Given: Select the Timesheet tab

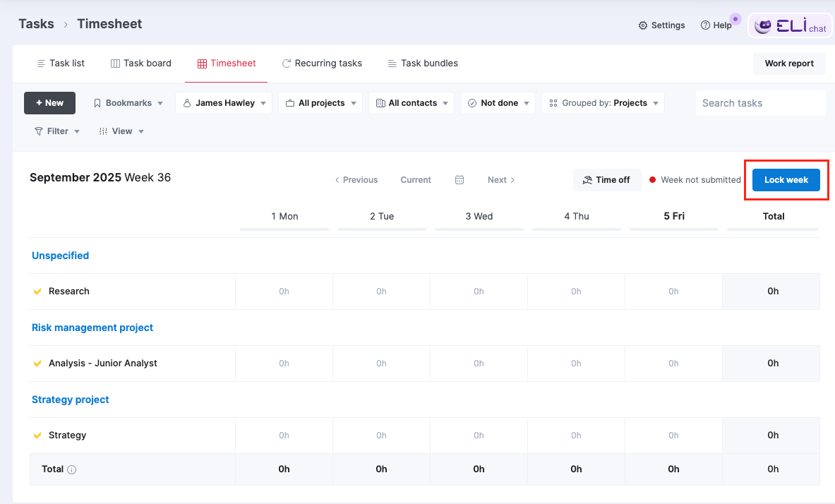Looking at the screenshot, I should point(227,64).
